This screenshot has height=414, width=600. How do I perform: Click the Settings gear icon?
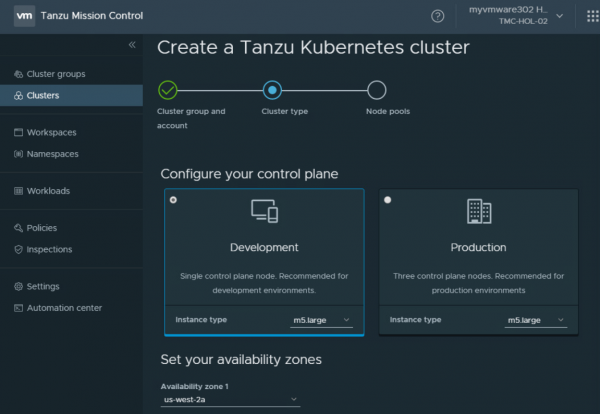tap(18, 286)
